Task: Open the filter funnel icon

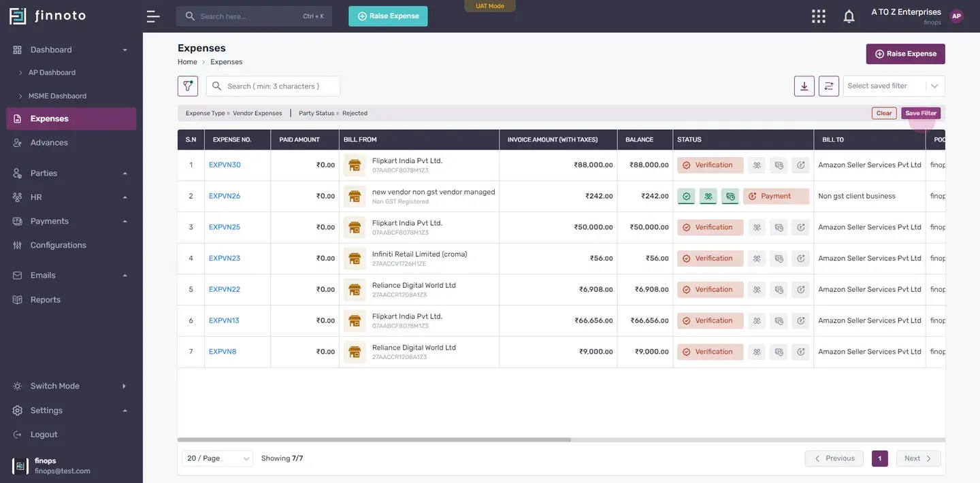Action: (188, 86)
